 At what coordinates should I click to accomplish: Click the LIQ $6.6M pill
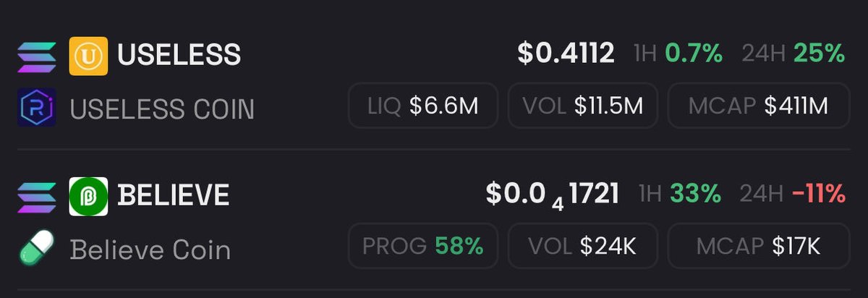tap(423, 106)
